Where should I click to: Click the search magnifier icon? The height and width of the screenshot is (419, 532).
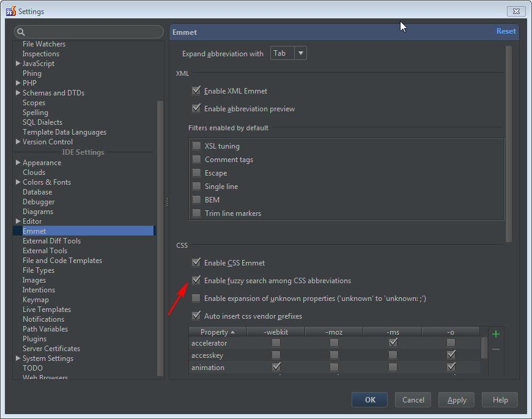pyautogui.click(x=21, y=32)
